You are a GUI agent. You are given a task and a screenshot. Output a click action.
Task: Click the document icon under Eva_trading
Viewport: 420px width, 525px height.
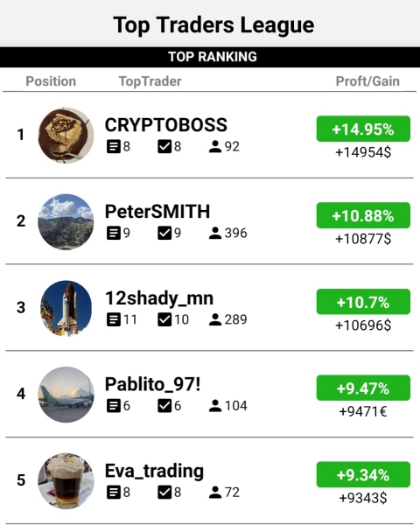tap(114, 492)
